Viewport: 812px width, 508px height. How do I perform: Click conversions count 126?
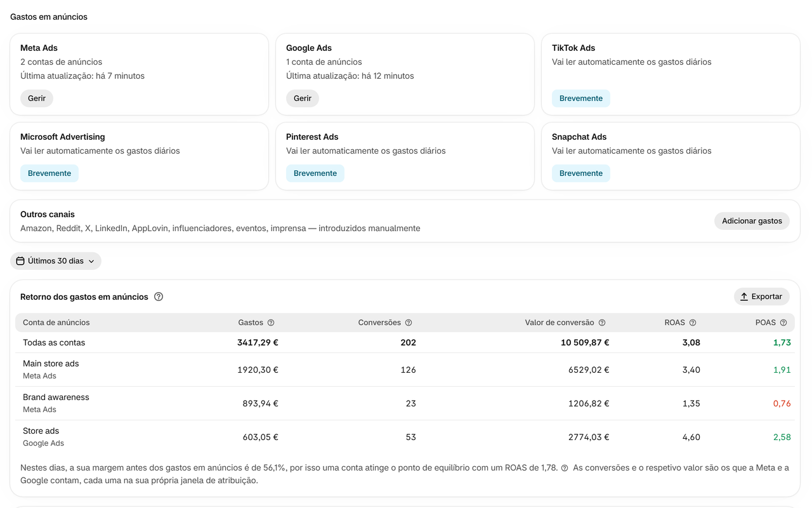tap(409, 370)
